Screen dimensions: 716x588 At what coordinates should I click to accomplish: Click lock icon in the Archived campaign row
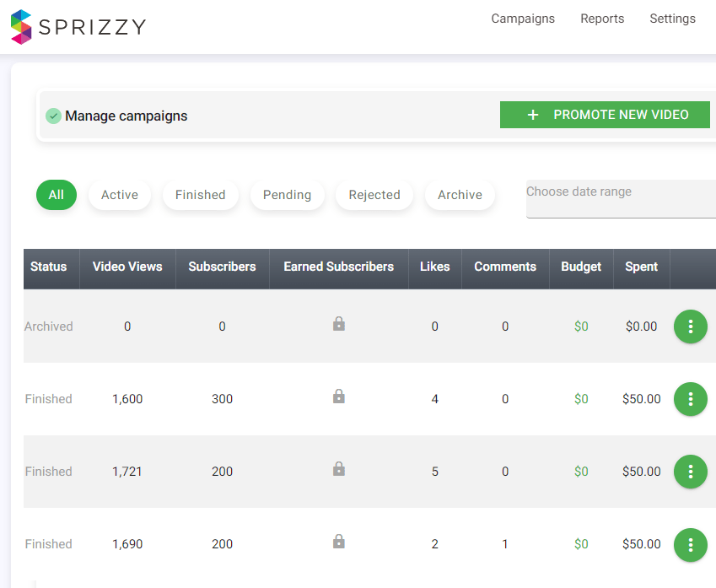pyautogui.click(x=338, y=324)
